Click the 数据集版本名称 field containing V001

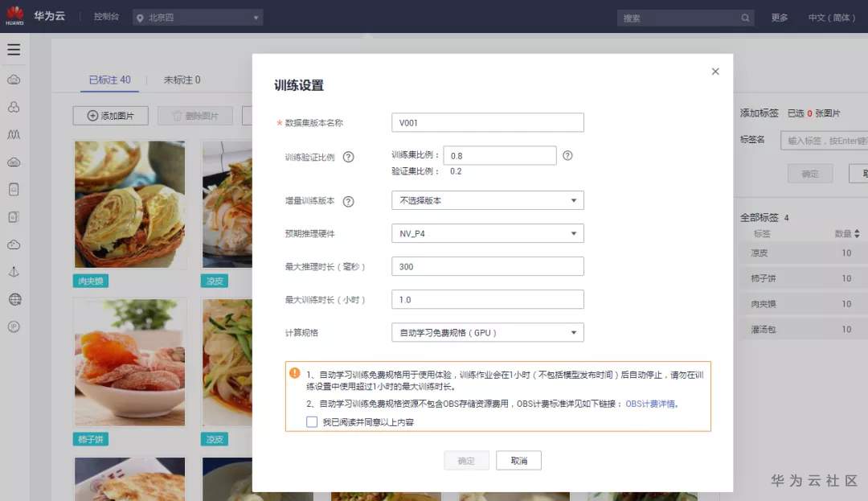click(487, 123)
